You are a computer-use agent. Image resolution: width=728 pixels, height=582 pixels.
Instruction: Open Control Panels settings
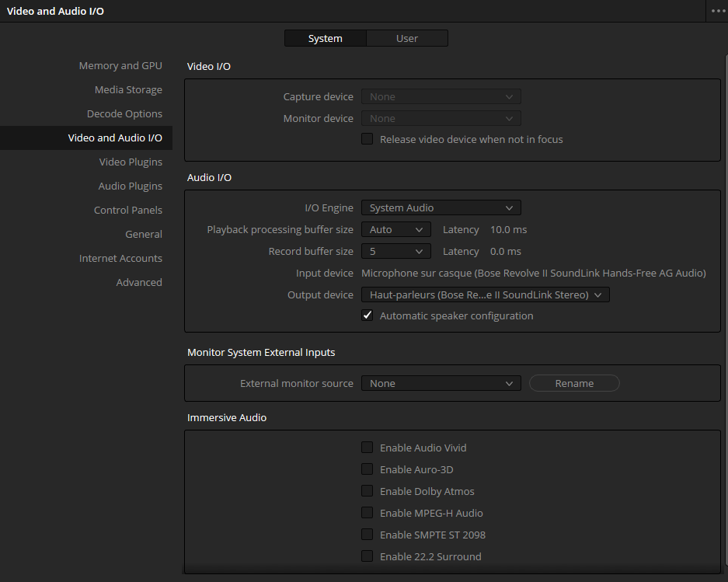coord(128,211)
